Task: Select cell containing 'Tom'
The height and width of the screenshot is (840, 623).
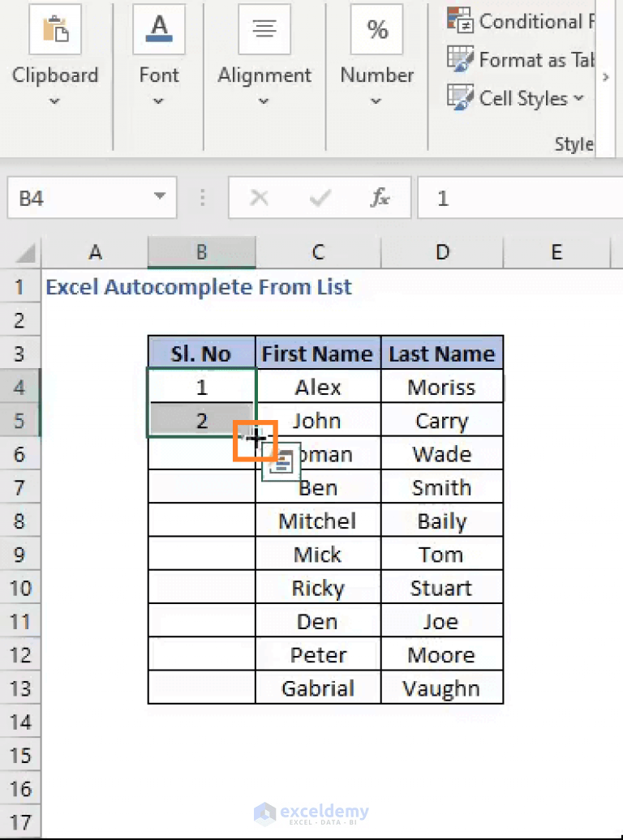Action: [x=442, y=555]
